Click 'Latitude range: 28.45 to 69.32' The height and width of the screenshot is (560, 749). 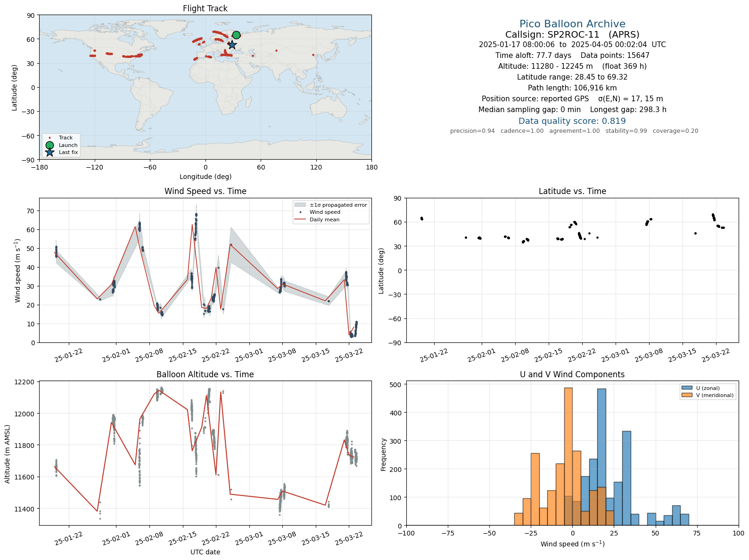click(572, 77)
